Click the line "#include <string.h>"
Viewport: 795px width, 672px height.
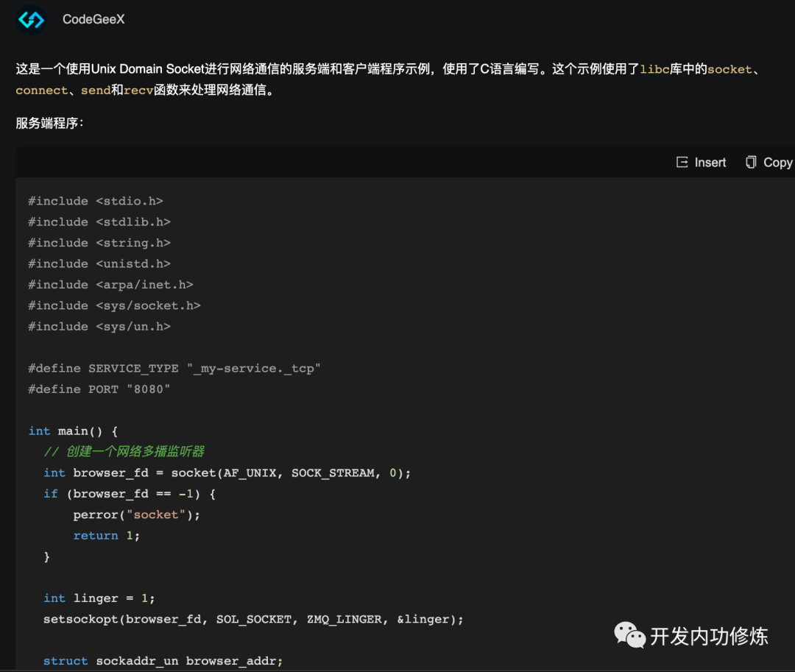(x=99, y=243)
